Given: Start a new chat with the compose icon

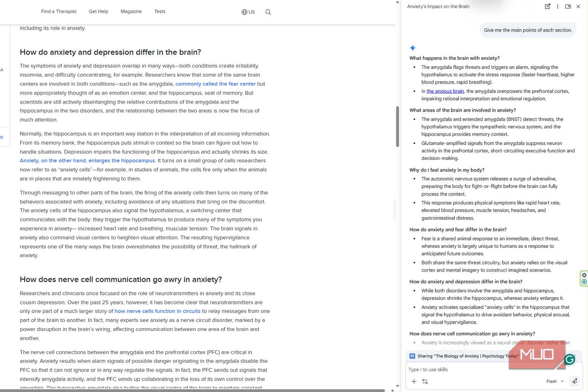Looking at the screenshot, I should [547, 6].
